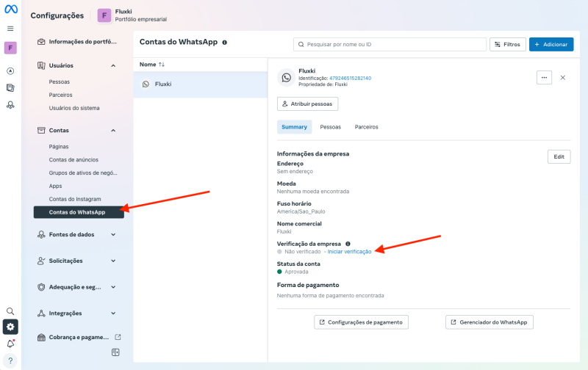Open the Filtros button
Viewport: 588px width, 370px height.
point(507,45)
